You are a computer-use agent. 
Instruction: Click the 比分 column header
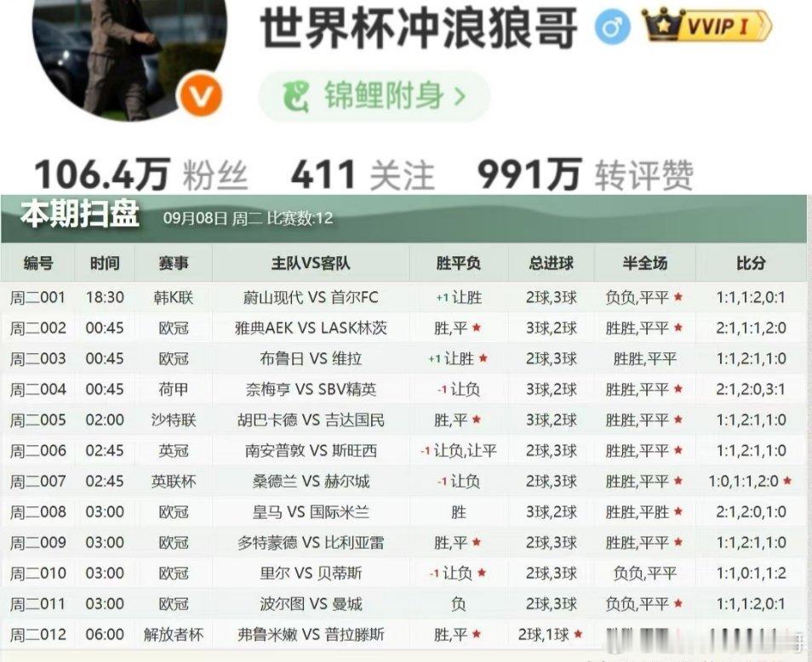click(x=751, y=264)
